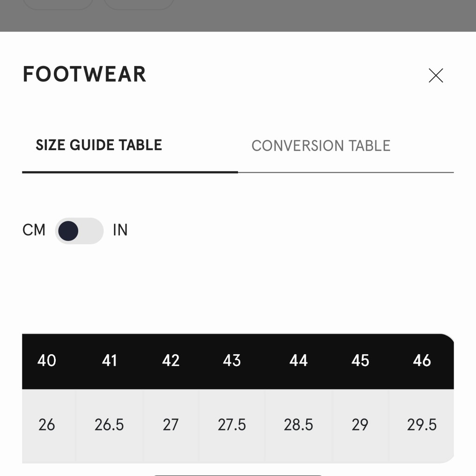476x476 pixels.
Task: Select the 27 cm measurement cell
Action: coord(171,425)
